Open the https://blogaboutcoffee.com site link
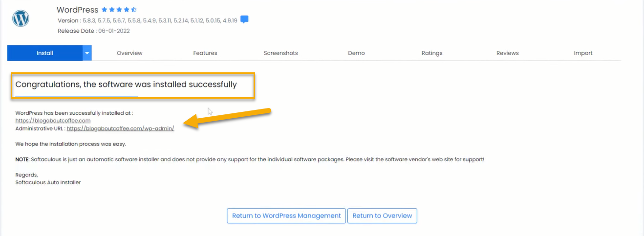644x236 pixels. tap(53, 120)
